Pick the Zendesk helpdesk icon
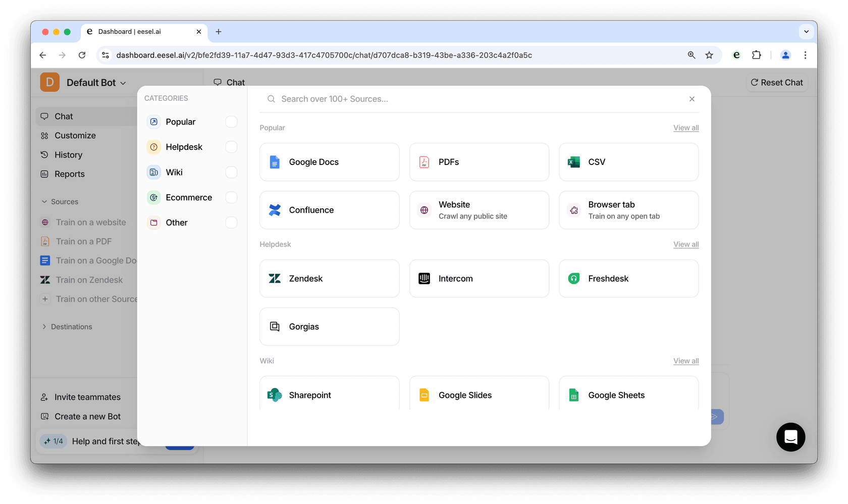The image size is (848, 504). point(275,278)
